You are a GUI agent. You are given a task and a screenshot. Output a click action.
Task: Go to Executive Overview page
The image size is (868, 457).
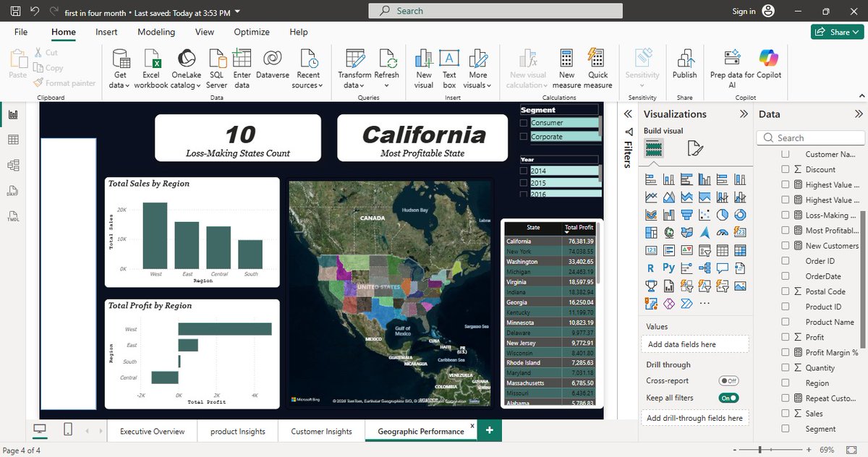[153, 432]
